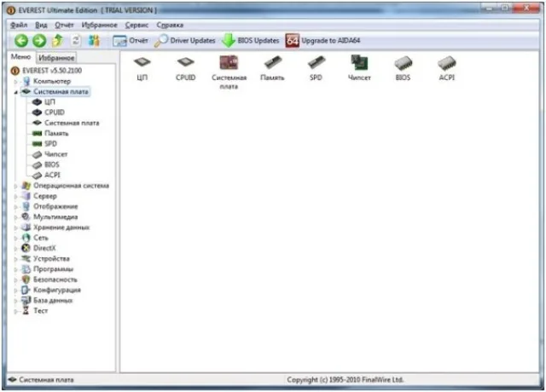Collapse the Системная плата tree node
The width and height of the screenshot is (546, 392).
click(15, 92)
